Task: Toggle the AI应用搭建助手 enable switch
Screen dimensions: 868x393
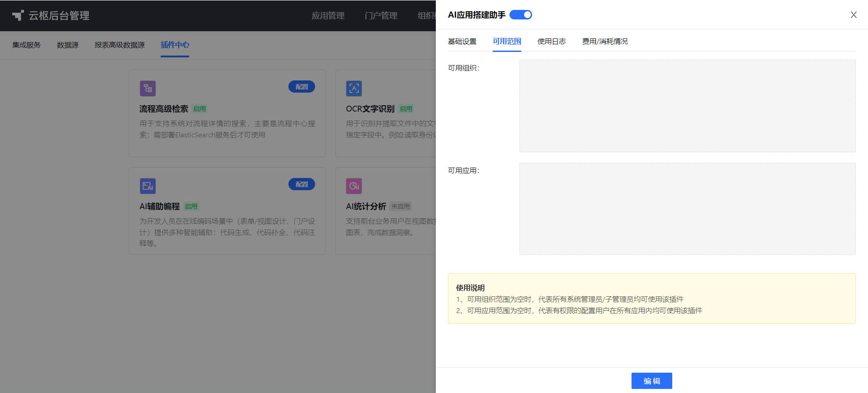Action: pyautogui.click(x=521, y=15)
